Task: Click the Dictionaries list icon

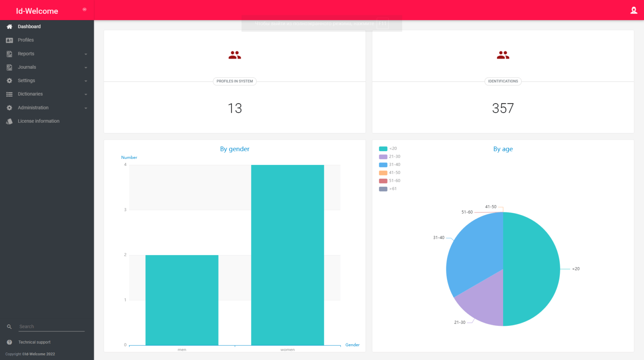Action: pos(9,94)
